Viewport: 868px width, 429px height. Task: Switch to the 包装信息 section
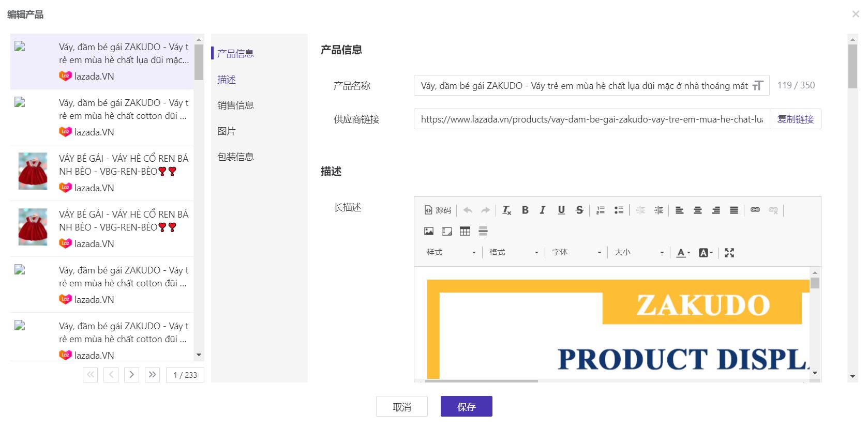tap(235, 157)
